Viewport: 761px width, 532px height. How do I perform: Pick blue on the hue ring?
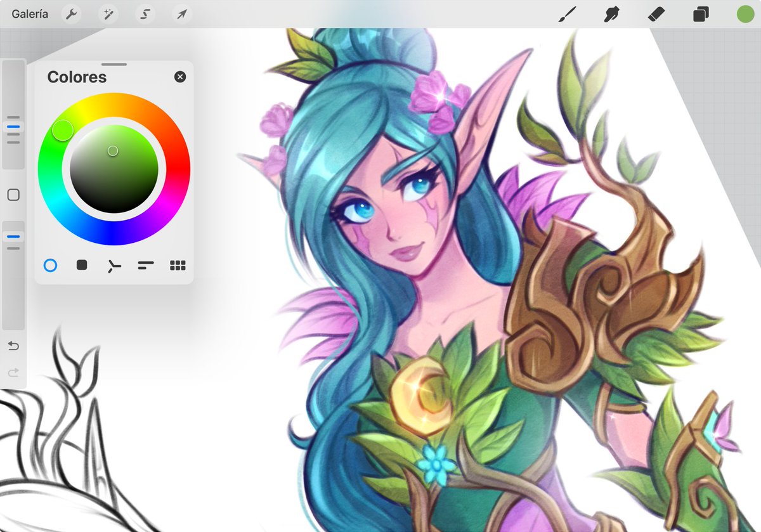coord(114,233)
